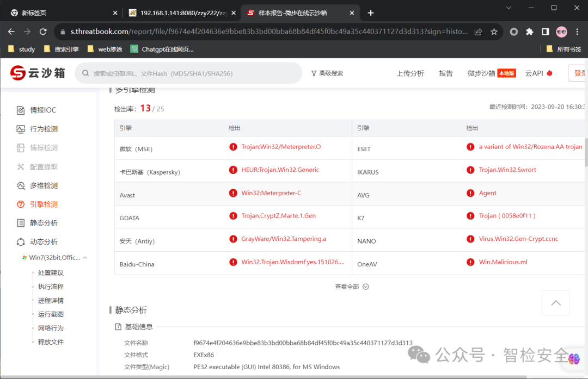Expand 查看全部 engine results

(x=352, y=287)
